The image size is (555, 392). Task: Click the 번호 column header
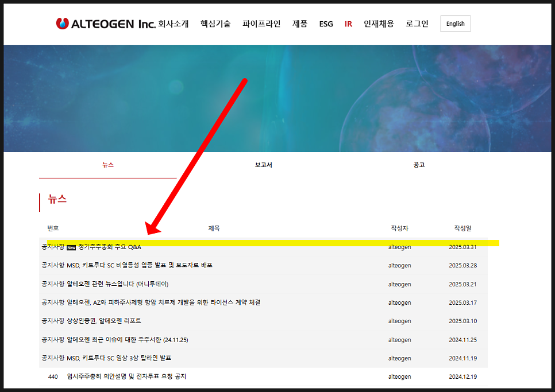[x=53, y=228]
